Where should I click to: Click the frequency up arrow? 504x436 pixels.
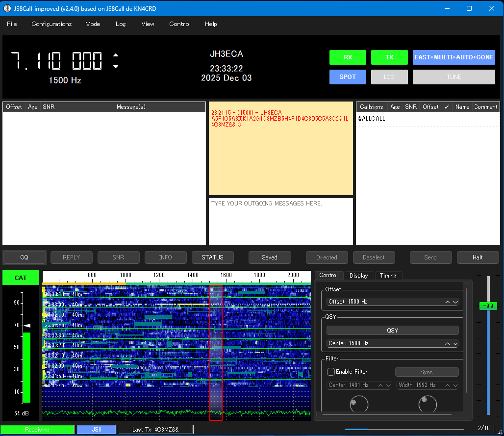point(116,55)
